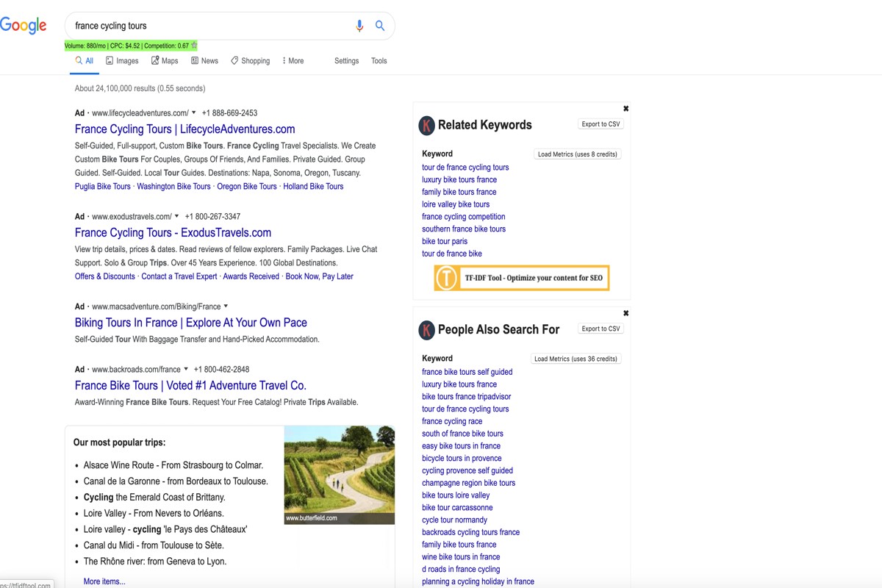882x588 pixels.
Task: Select the All results tab
Action: (85, 61)
